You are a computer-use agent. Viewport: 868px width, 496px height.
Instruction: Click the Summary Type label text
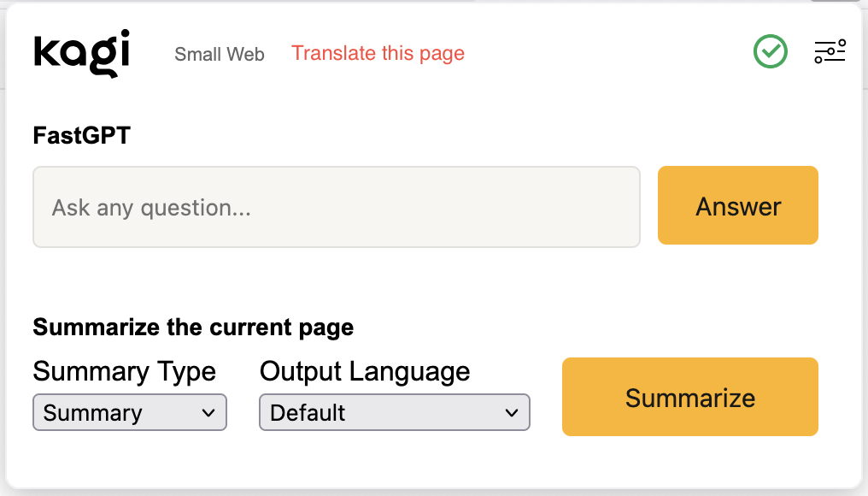124,372
